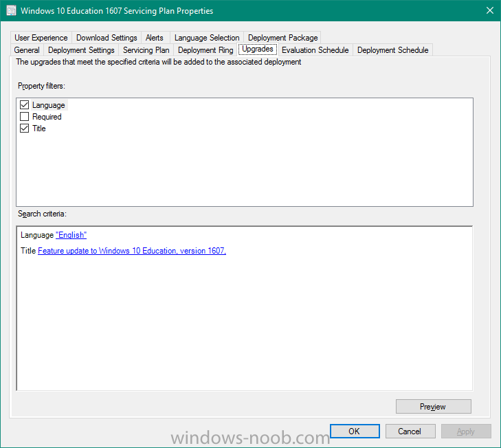Click the Apply button
This screenshot has height=448, width=501.
tap(466, 432)
